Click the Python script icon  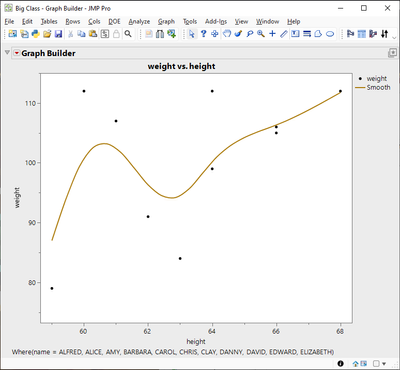coord(36,34)
